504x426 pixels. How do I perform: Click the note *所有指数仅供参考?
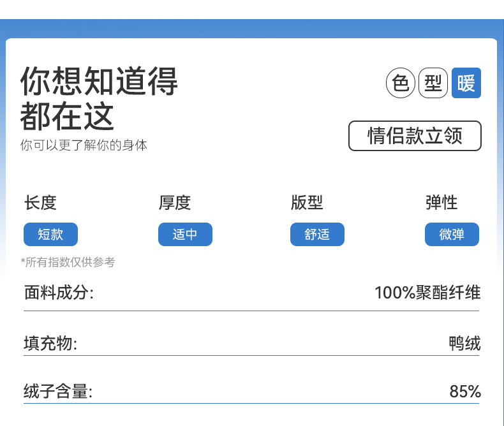[68, 262]
